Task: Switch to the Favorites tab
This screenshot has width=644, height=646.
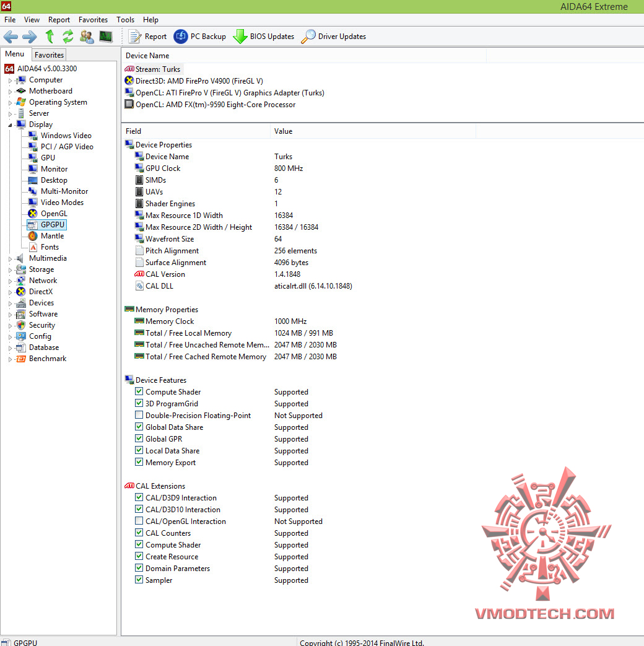Action: pos(49,55)
